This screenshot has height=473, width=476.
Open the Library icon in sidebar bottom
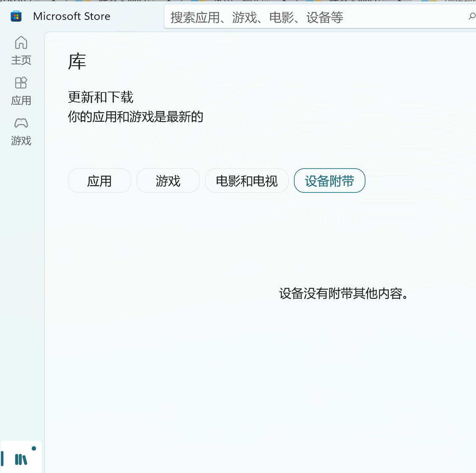coord(21,458)
